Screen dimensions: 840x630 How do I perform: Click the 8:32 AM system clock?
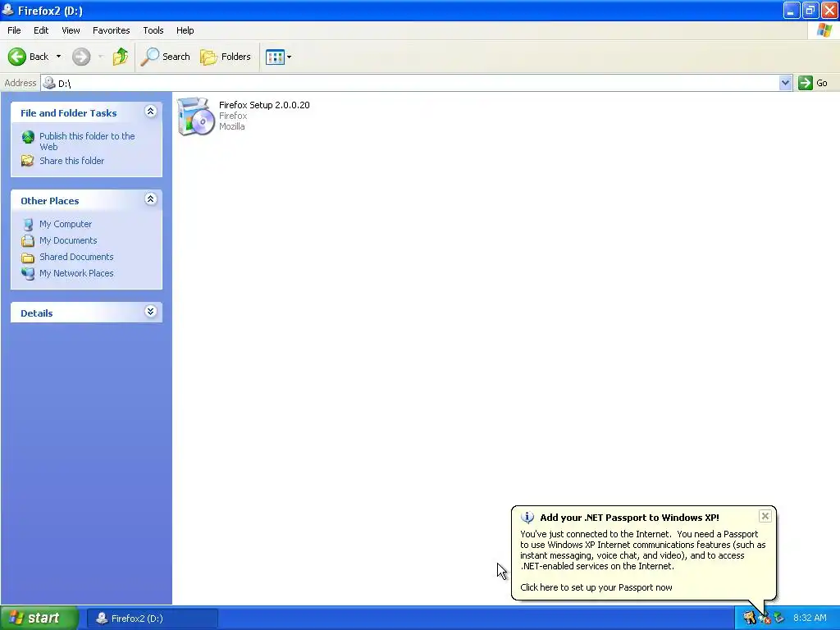pos(810,619)
